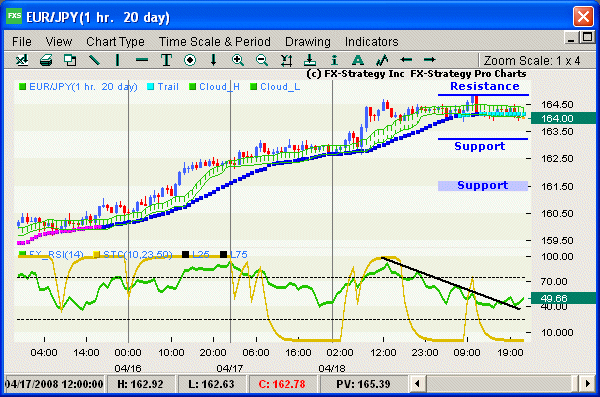600x397 pixels.
Task: Select the vertical line drawing tool
Action: (117, 60)
